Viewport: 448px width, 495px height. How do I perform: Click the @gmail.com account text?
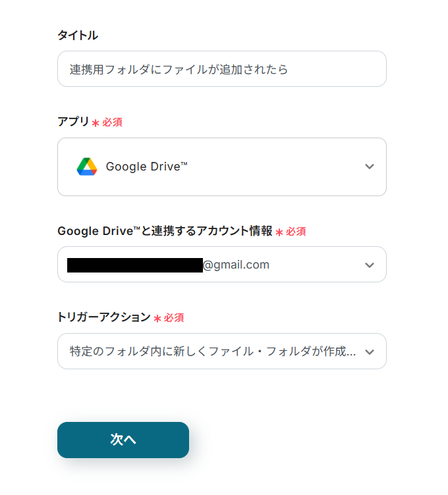point(236,265)
